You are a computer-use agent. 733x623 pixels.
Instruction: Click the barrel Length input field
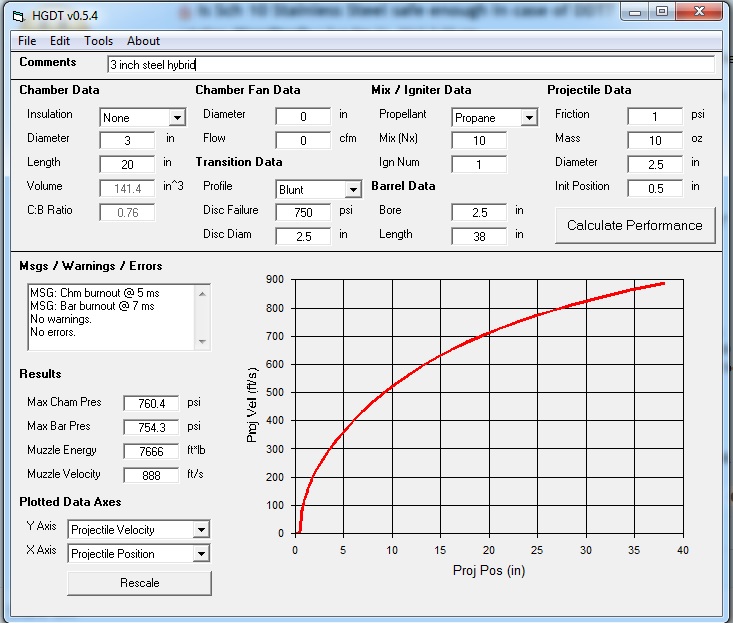(478, 236)
